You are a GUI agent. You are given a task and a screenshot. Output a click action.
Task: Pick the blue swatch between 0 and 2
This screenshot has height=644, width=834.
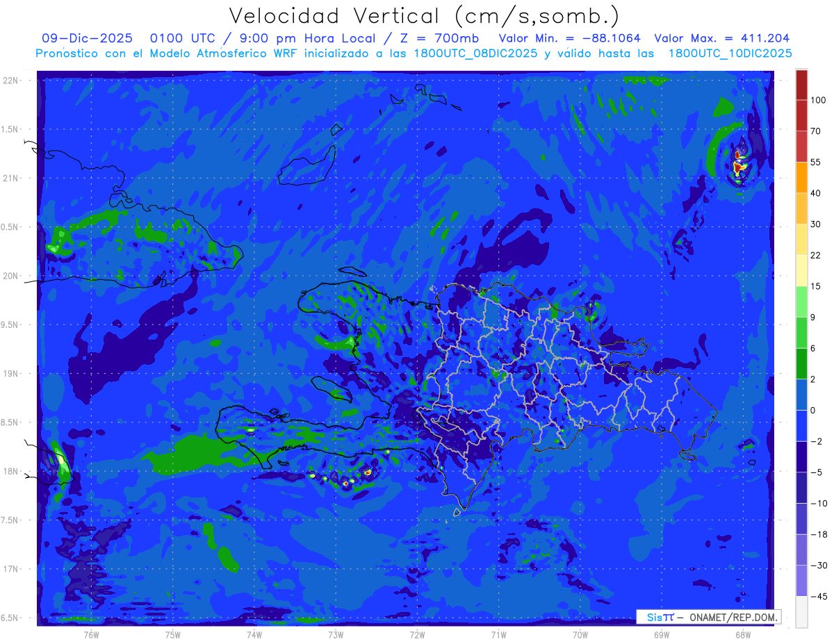[801, 395]
